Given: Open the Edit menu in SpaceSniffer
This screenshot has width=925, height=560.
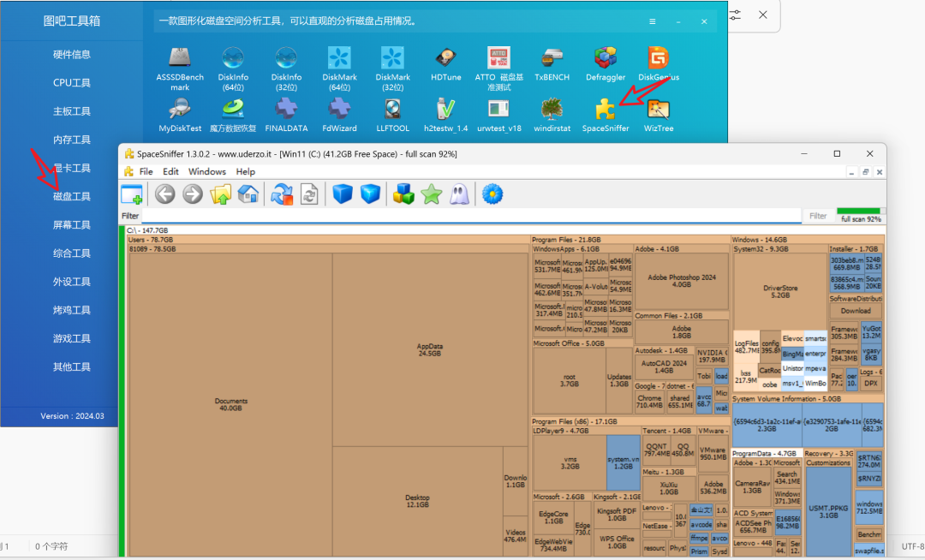Looking at the screenshot, I should pyautogui.click(x=170, y=171).
